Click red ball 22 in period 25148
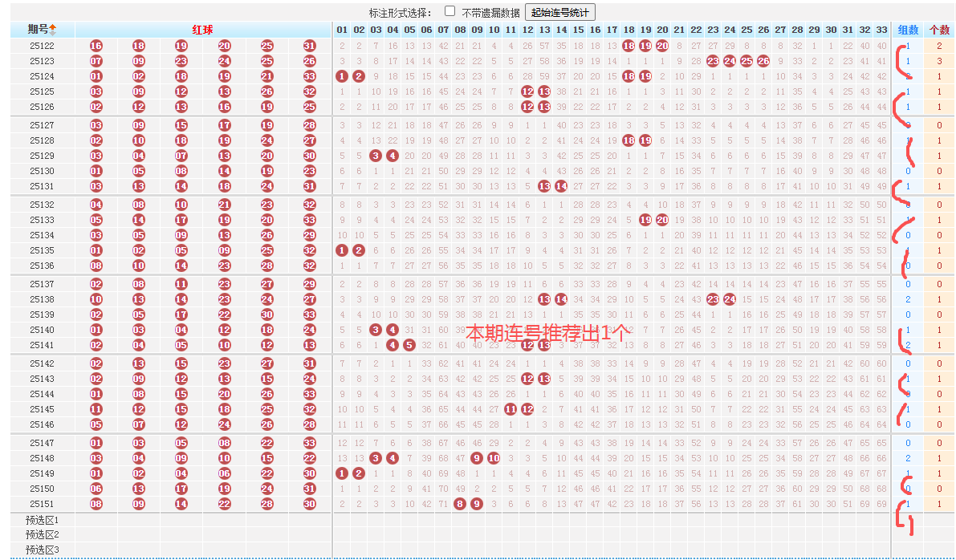956x560 pixels. click(310, 458)
